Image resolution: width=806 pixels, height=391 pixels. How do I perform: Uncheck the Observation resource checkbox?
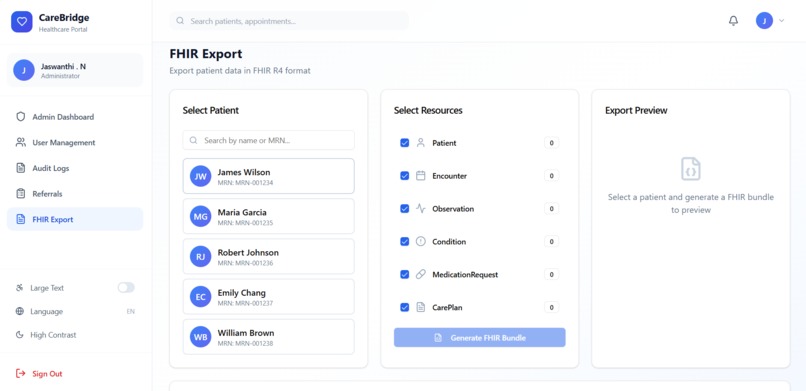point(405,209)
